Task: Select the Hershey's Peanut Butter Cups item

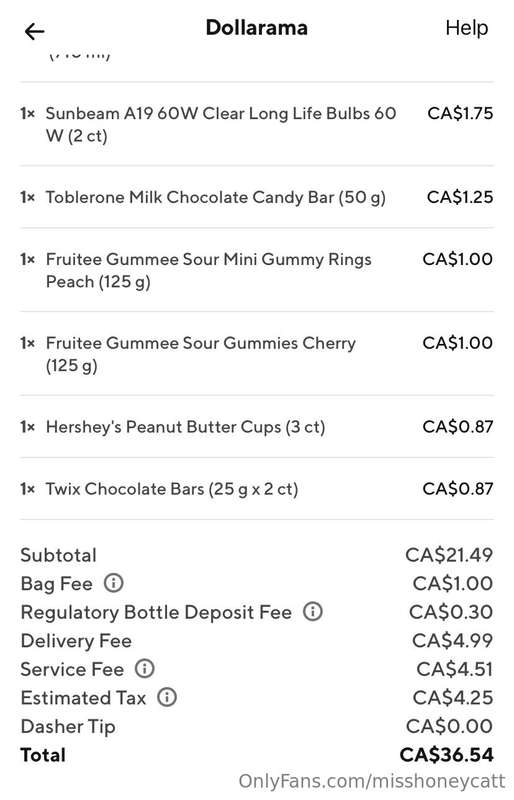Action: point(257,427)
